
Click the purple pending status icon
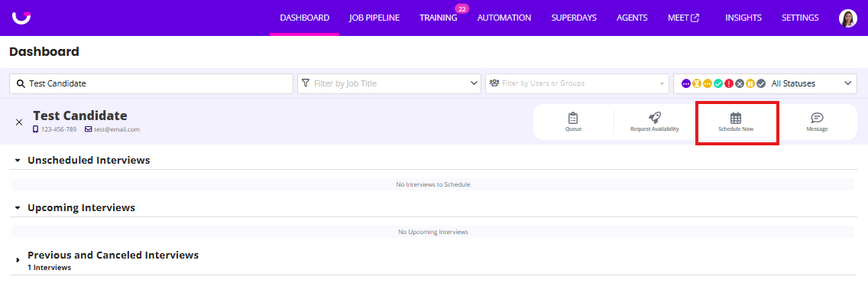[686, 83]
